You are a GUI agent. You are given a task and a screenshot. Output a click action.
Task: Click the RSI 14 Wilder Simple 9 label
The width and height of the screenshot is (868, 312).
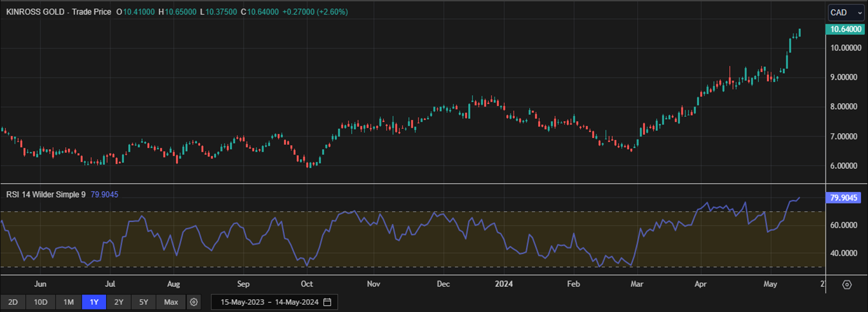(46, 193)
